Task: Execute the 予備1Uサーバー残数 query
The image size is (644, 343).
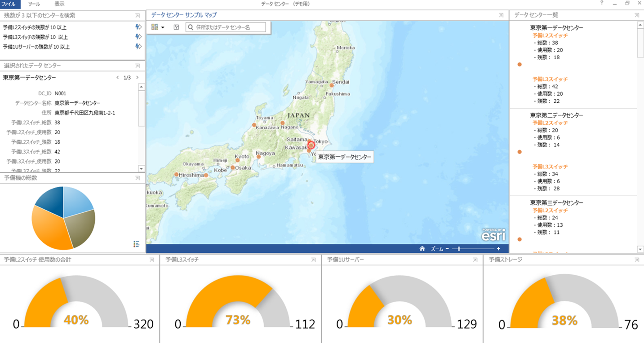Action: pos(138,47)
